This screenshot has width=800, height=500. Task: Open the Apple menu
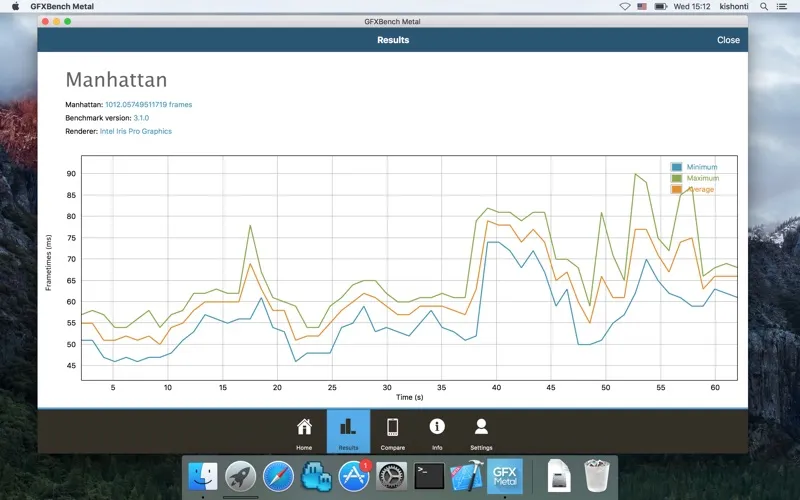(15, 7)
